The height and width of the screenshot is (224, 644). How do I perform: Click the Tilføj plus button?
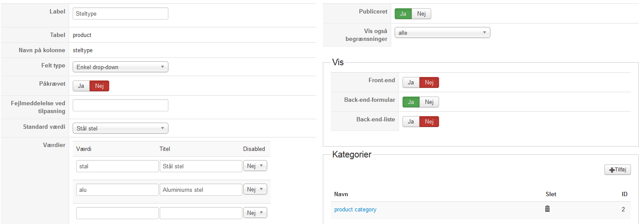pyautogui.click(x=617, y=170)
